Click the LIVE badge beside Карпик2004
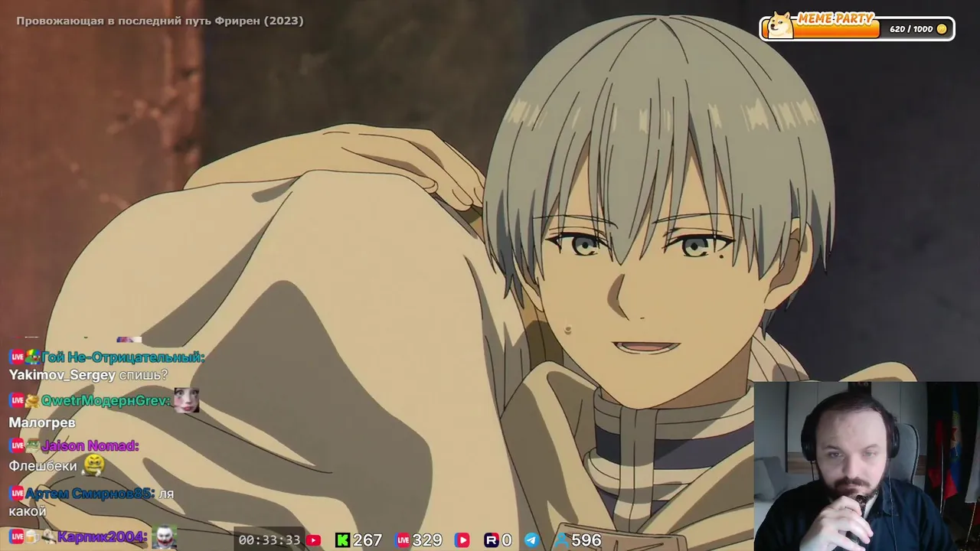This screenshot has width=980, height=551. tap(17, 537)
